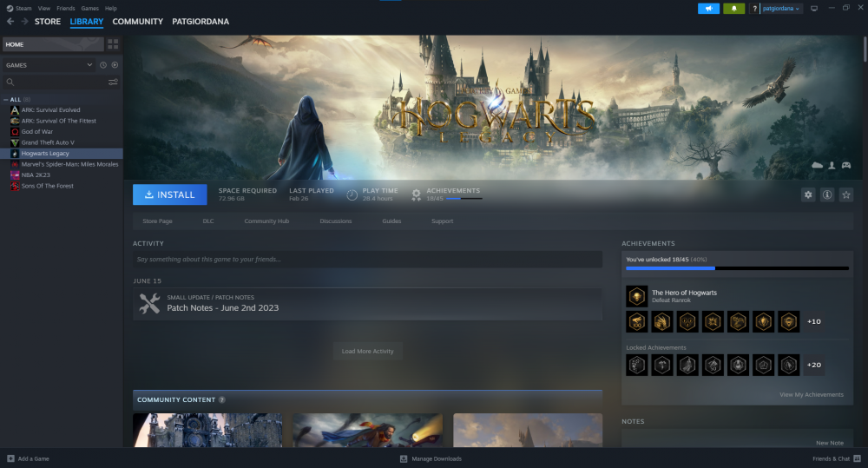Open the STORE tab
868x468 pixels.
[48, 22]
